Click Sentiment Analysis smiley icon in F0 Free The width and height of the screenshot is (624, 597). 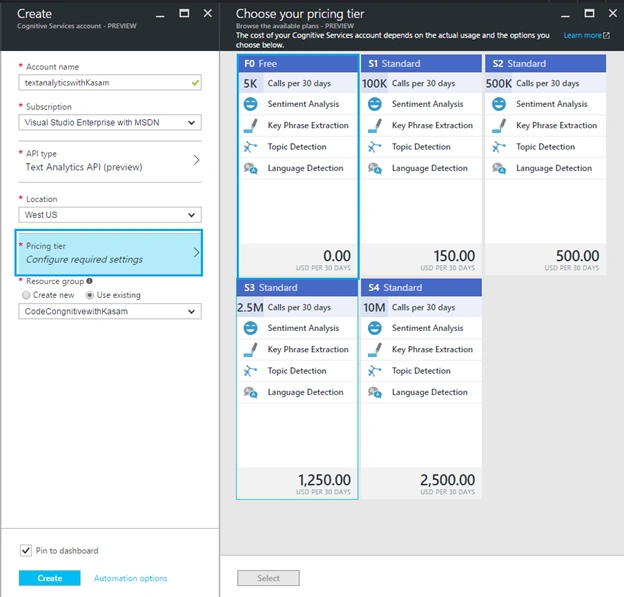[250, 104]
